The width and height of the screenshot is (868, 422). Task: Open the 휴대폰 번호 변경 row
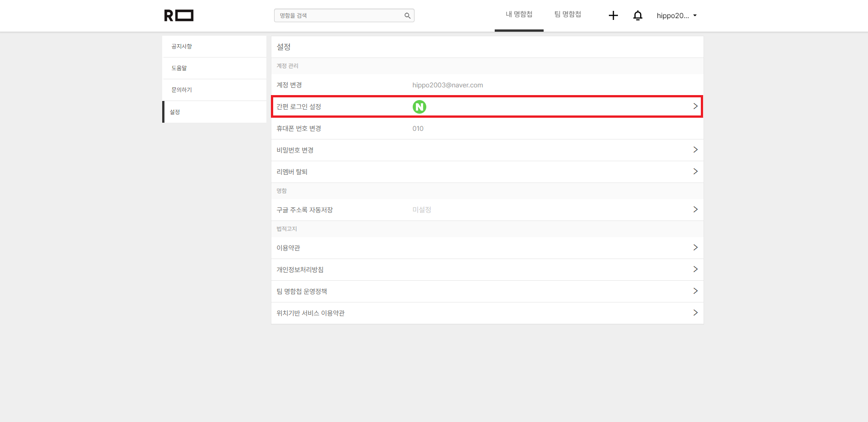point(487,129)
